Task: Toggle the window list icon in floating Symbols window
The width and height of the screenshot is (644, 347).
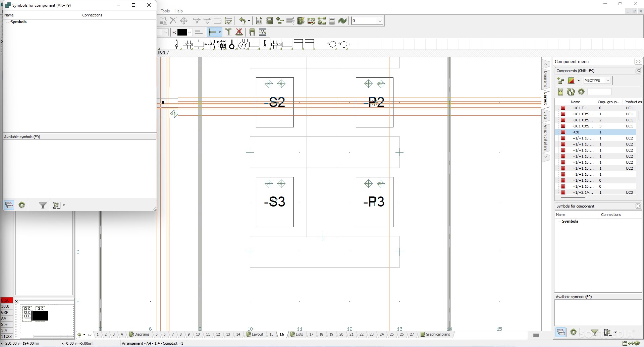Action: coord(9,205)
